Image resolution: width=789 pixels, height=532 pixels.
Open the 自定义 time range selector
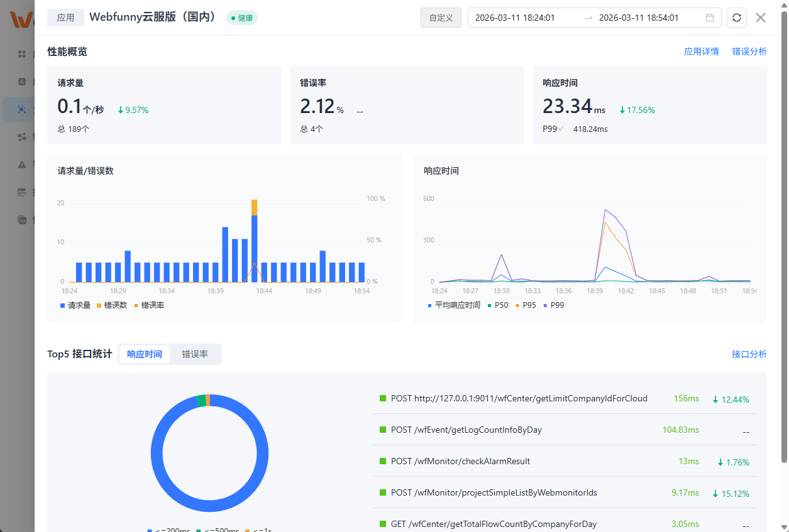coord(441,18)
